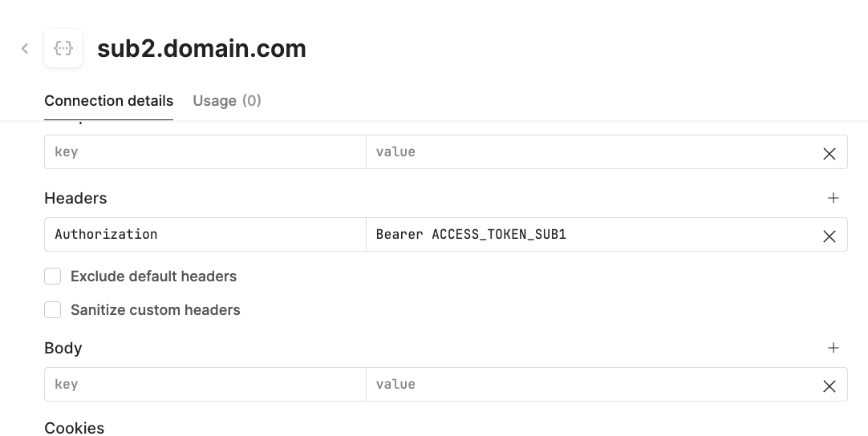868x436 pixels.
Task: Click the Headers section heading
Action: click(x=75, y=198)
